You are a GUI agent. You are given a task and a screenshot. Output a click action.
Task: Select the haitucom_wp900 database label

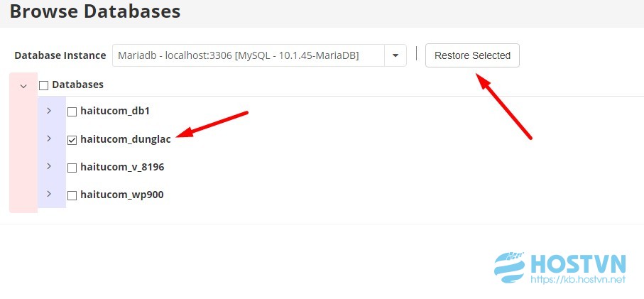point(122,195)
